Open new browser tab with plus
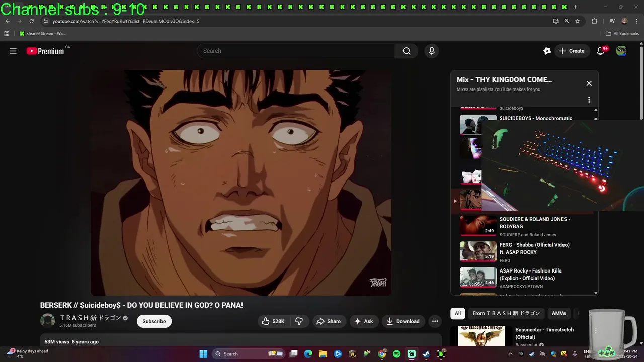The width and height of the screenshot is (644, 362). pos(575,7)
